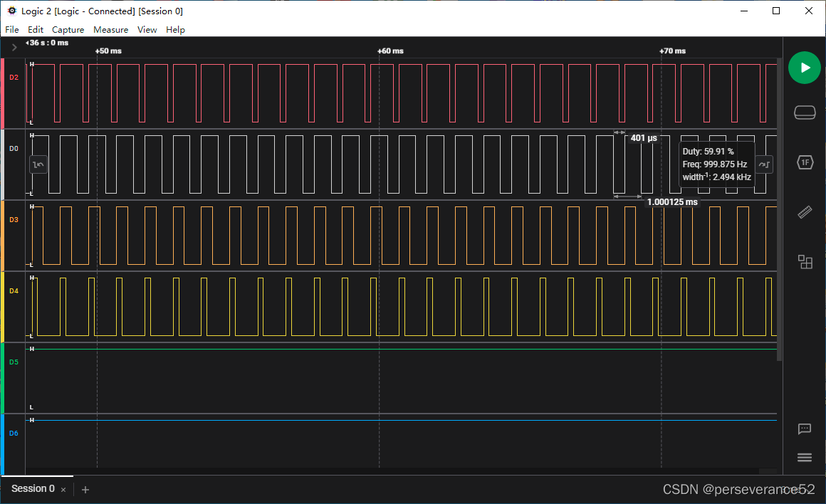This screenshot has width=826, height=504.
Task: Open the Help menu
Action: (175, 30)
